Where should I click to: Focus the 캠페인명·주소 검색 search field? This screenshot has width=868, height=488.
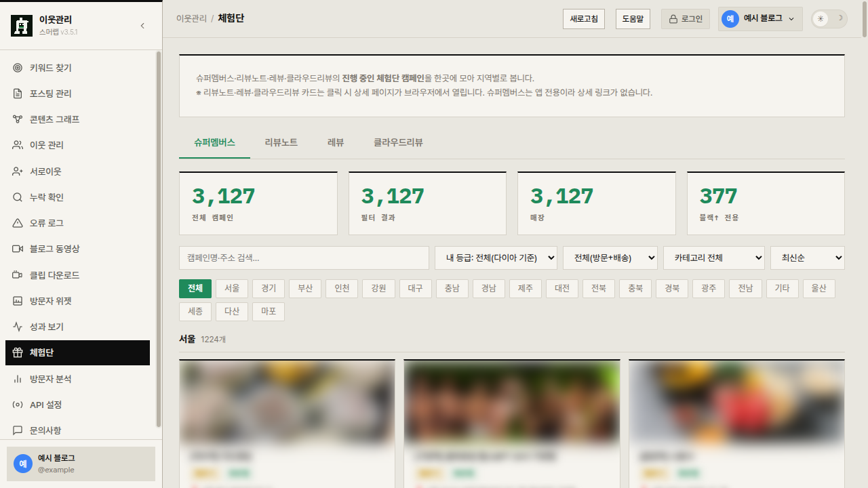(304, 258)
